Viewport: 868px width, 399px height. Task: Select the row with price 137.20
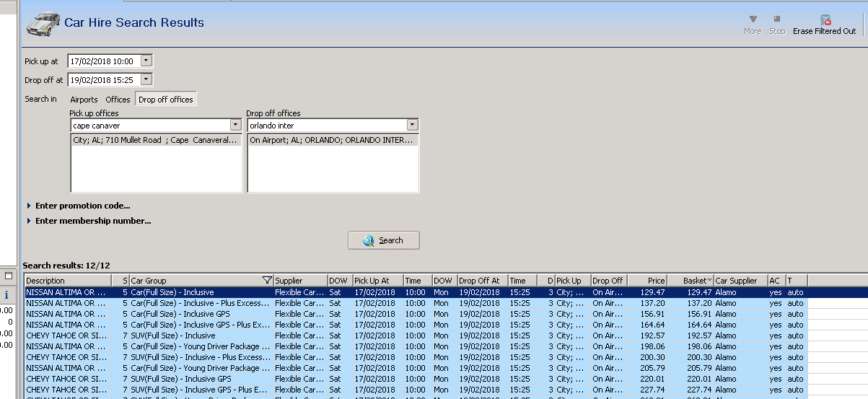(x=415, y=303)
